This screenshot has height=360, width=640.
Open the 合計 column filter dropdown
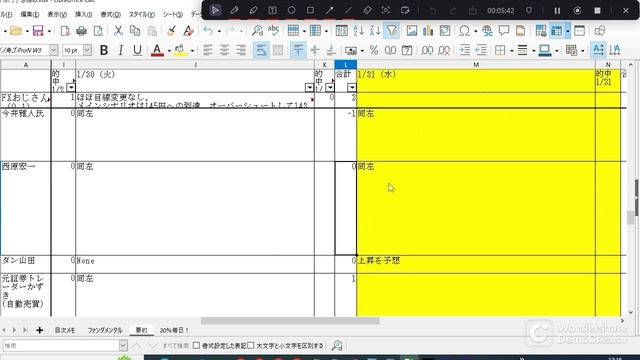[x=351, y=87]
